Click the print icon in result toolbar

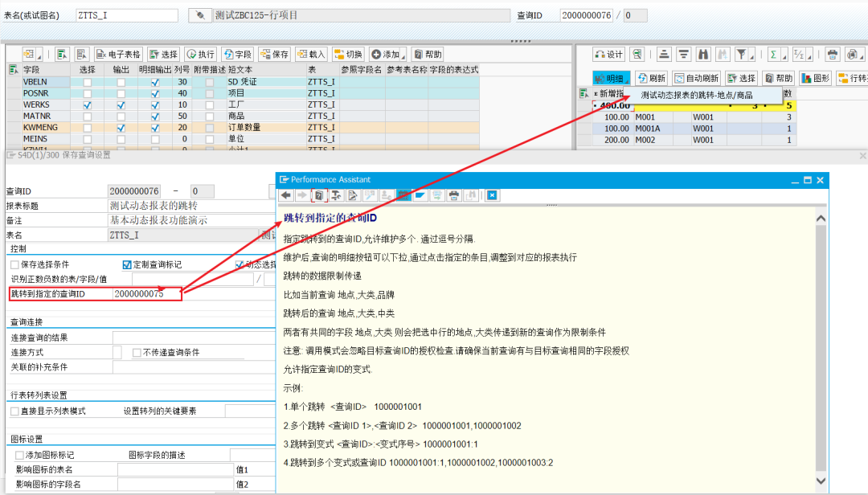832,55
